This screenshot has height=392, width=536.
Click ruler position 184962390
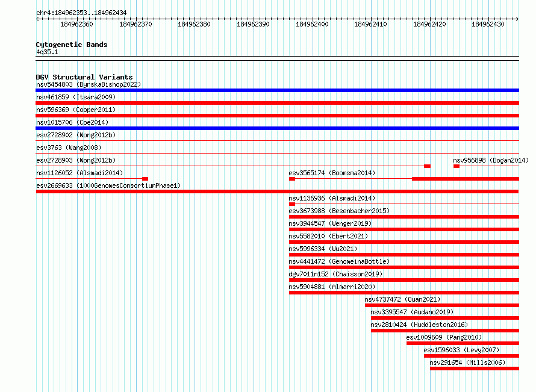[254, 24]
